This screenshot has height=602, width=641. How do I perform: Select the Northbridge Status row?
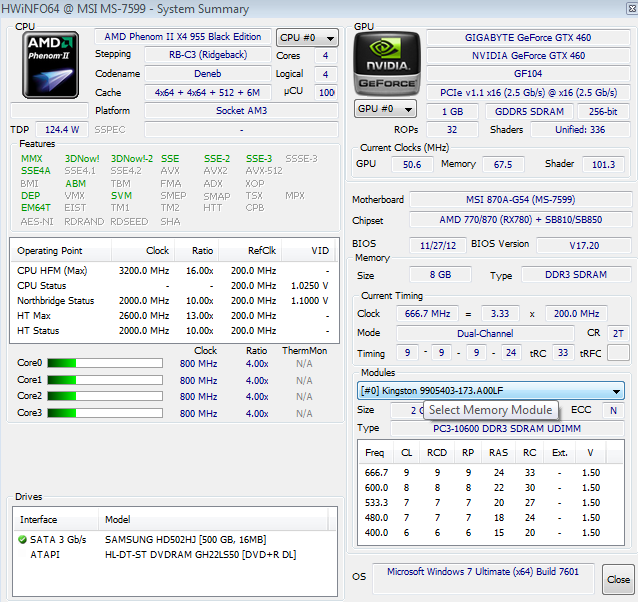click(x=173, y=300)
